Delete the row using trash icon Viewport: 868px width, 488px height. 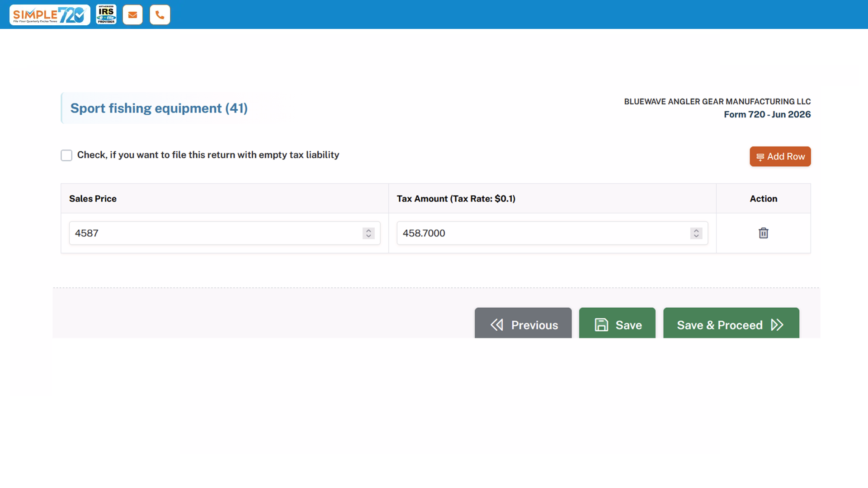click(763, 233)
